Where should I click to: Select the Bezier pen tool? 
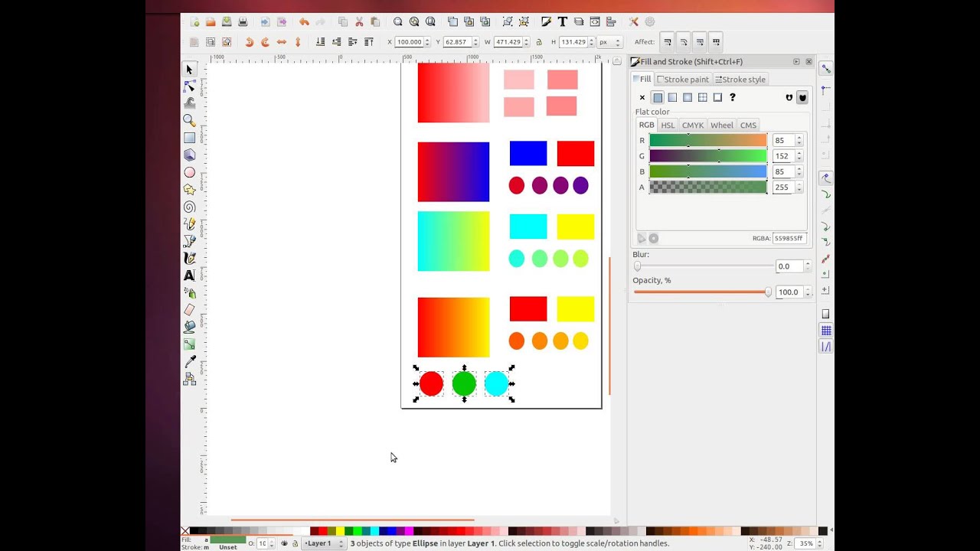[x=189, y=241]
